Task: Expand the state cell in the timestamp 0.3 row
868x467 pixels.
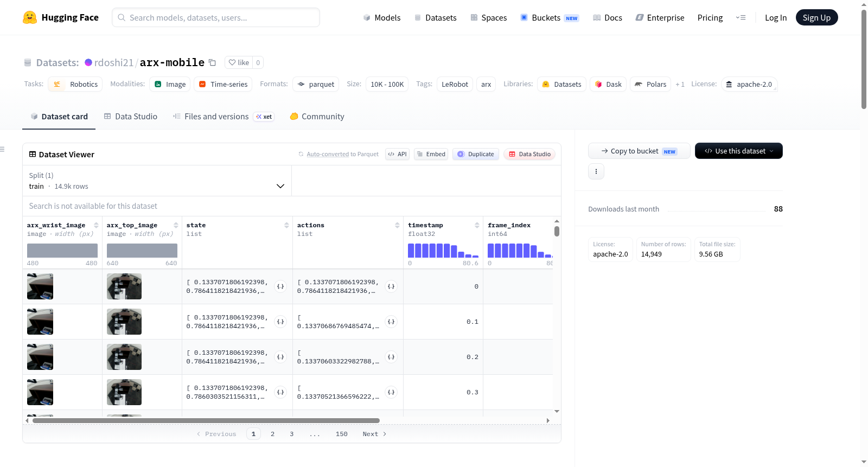Action: (x=280, y=392)
